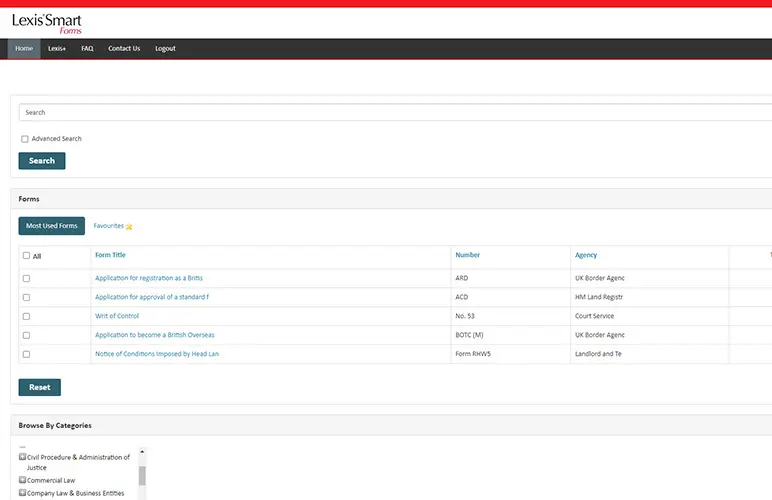Open Contact Us in the navigation bar
The height and width of the screenshot is (500, 772).
[124, 49]
